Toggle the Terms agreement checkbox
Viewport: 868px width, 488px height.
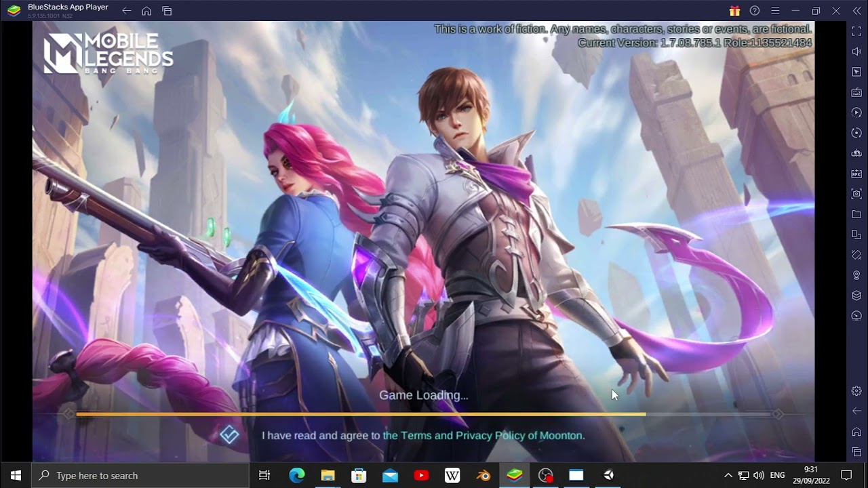tap(229, 435)
